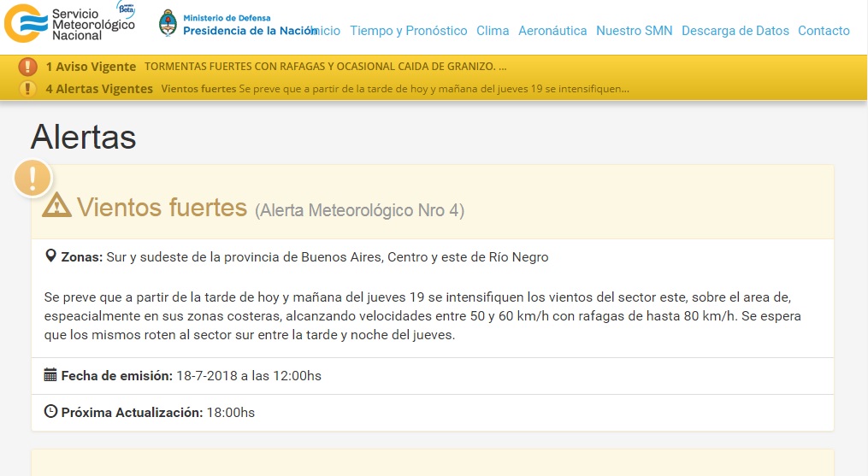Open the 1 Aviso Vigente banner link

(91, 67)
